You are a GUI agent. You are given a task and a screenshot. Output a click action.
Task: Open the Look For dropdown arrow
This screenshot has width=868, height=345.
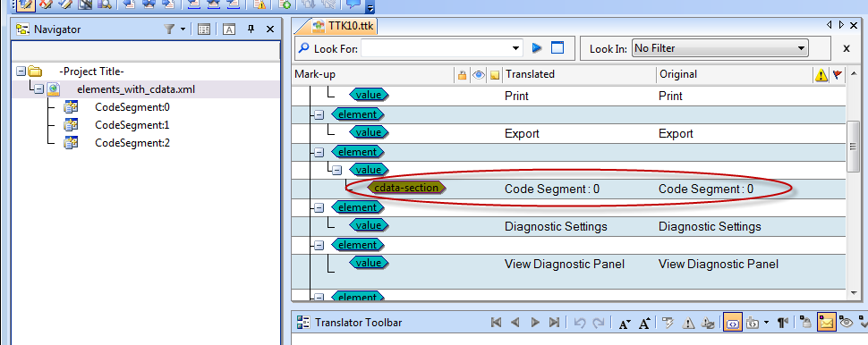coord(516,48)
